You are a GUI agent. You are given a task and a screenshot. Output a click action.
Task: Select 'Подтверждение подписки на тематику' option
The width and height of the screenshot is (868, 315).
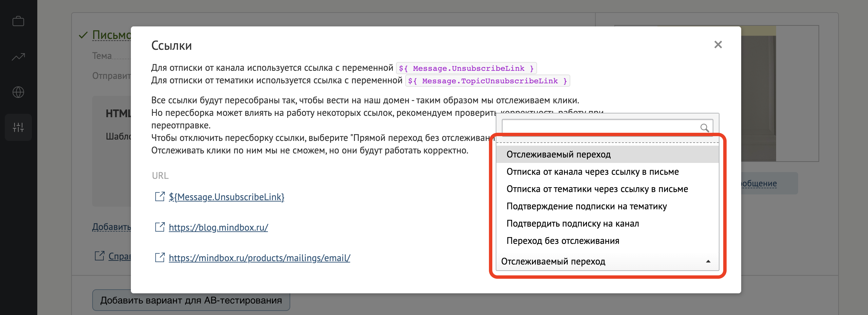tap(607, 206)
